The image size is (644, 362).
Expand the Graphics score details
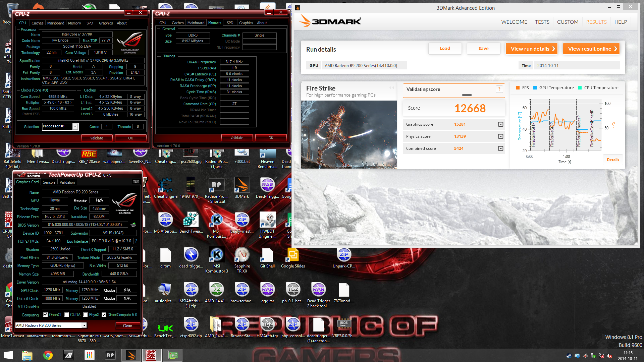click(x=500, y=124)
